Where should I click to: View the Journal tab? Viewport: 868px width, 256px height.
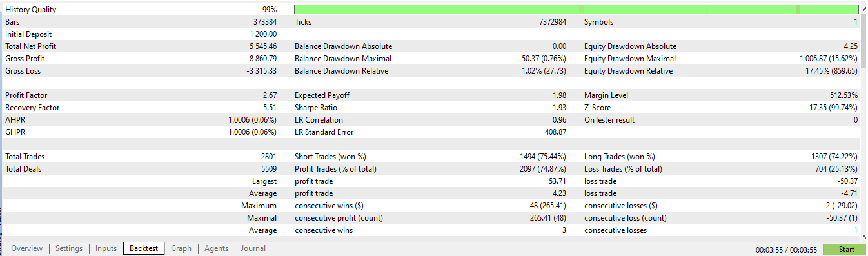253,248
